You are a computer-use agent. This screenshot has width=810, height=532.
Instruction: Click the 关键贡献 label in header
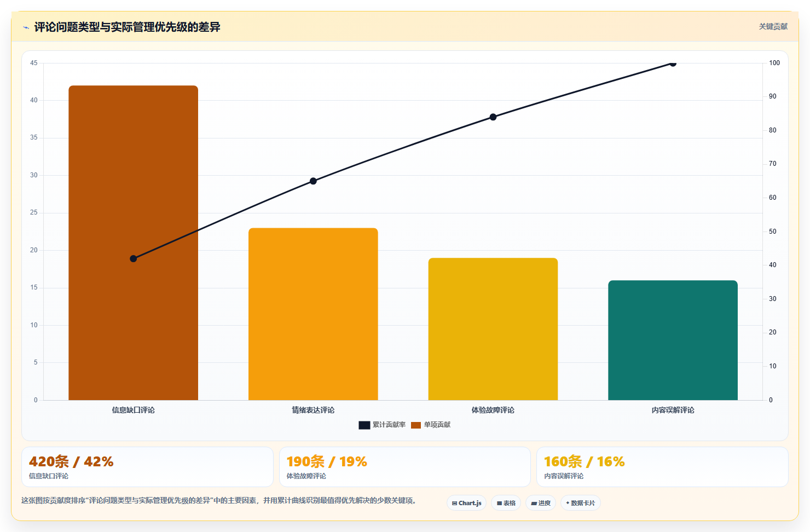coord(773,26)
